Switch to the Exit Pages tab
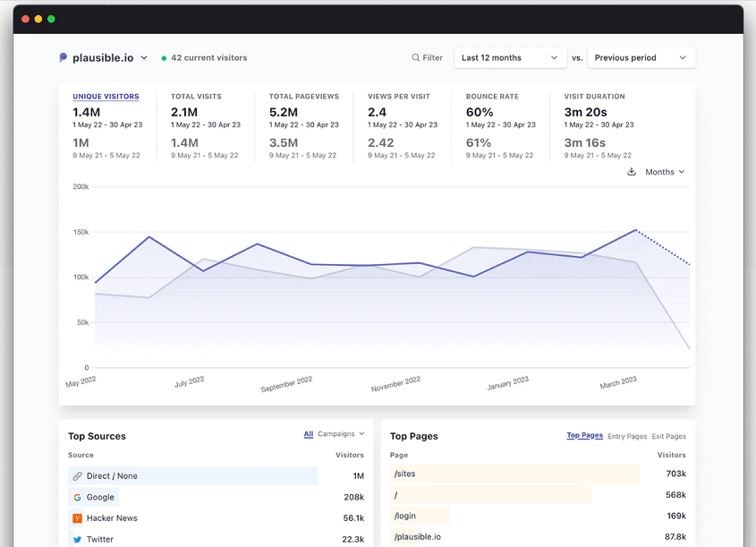The image size is (756, 547). pyautogui.click(x=668, y=436)
